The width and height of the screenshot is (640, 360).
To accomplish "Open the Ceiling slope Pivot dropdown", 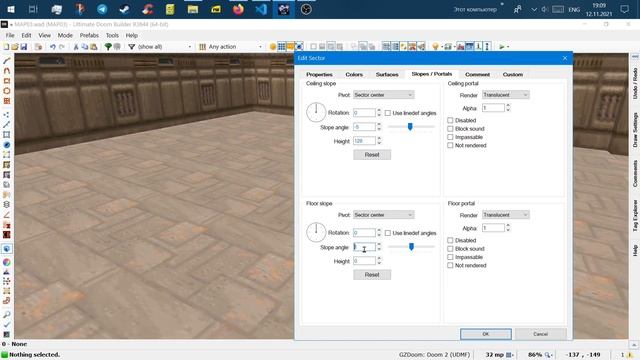I will (384, 95).
